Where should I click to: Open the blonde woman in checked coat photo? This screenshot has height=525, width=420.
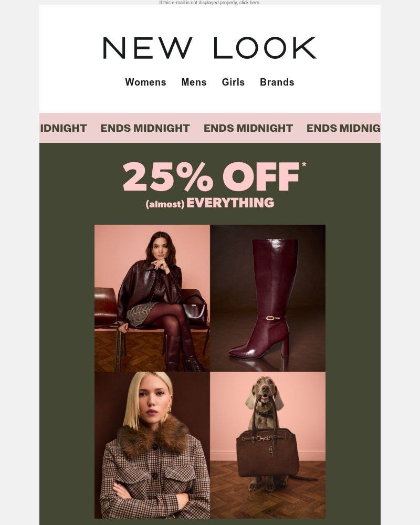pyautogui.click(x=152, y=445)
